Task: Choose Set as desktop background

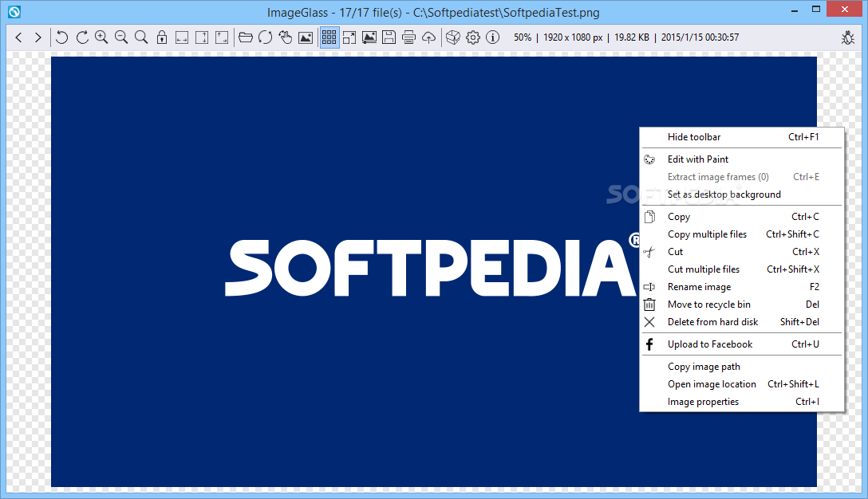Action: point(742,194)
